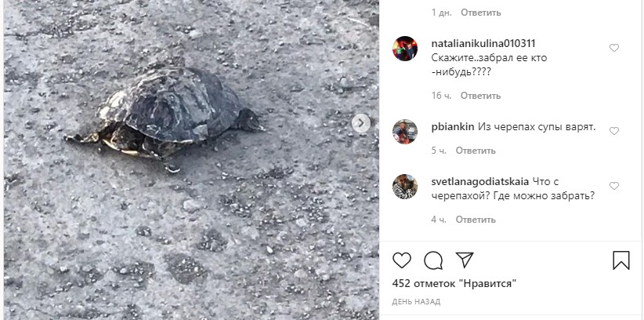Image resolution: width=644 pixels, height=320 pixels.
Task: Open natalianikulina010311 profile avatar
Action: [x=405, y=49]
